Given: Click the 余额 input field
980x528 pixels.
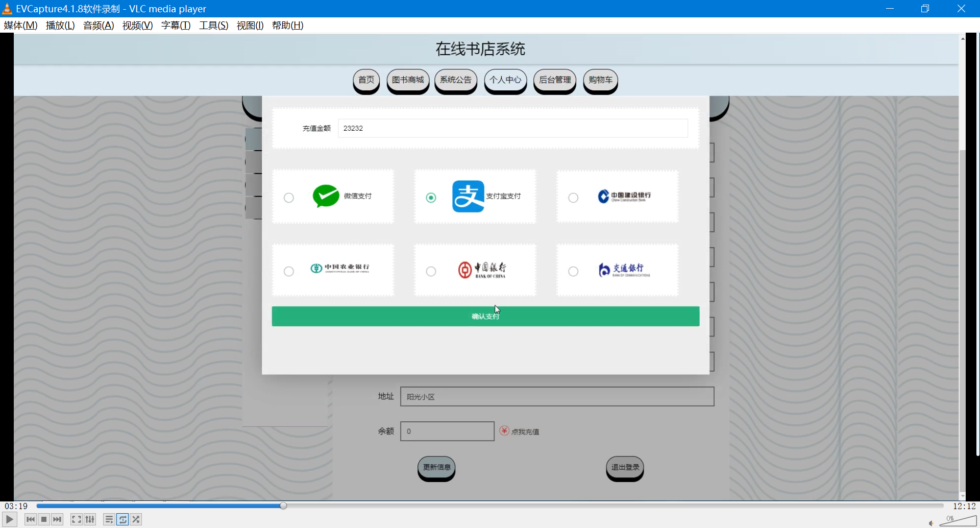Looking at the screenshot, I should 447,431.
